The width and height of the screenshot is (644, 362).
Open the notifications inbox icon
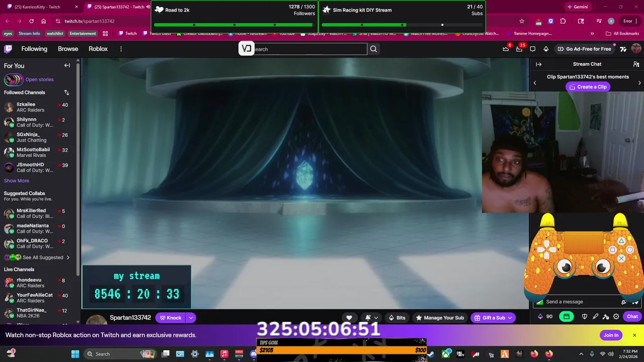point(519,49)
